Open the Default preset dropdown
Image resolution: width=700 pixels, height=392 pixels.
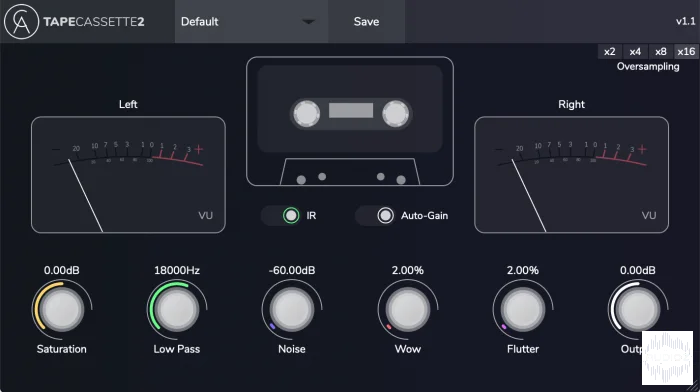251,21
